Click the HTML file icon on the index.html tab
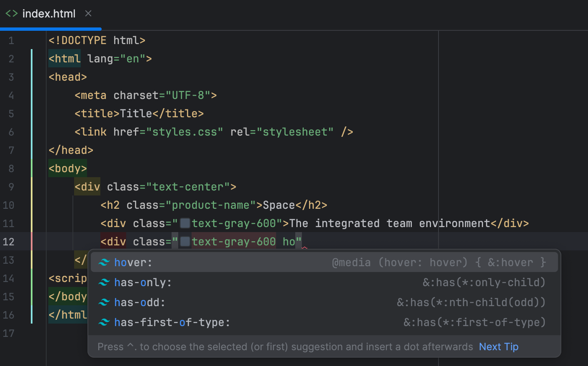The width and height of the screenshot is (588, 366). (11, 13)
